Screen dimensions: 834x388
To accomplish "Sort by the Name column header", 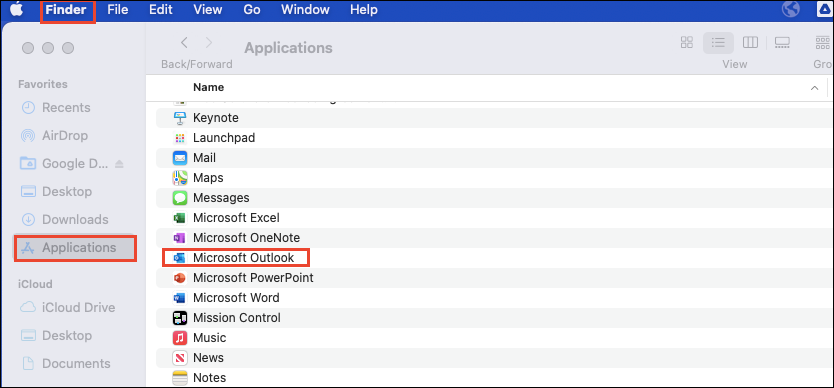I will point(208,87).
